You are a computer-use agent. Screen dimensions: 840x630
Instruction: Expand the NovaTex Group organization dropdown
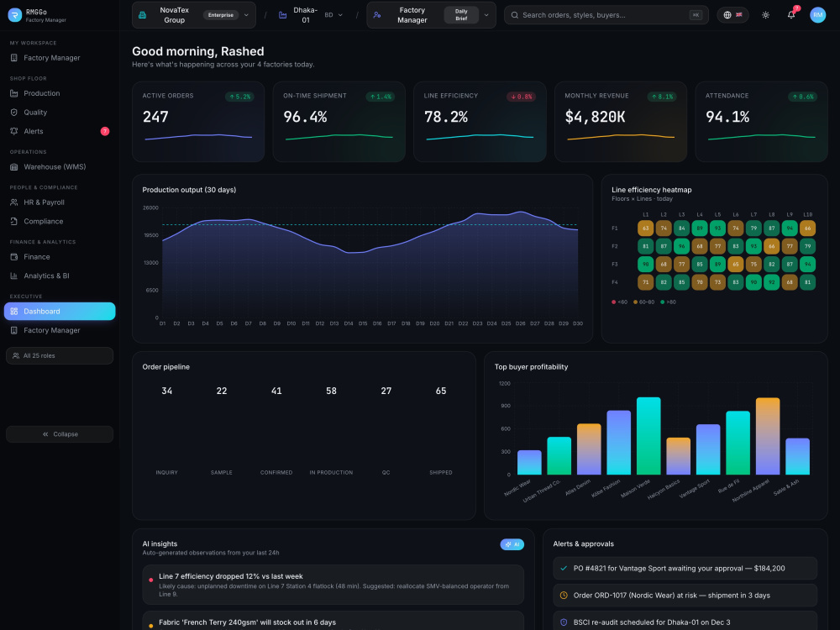pos(193,15)
